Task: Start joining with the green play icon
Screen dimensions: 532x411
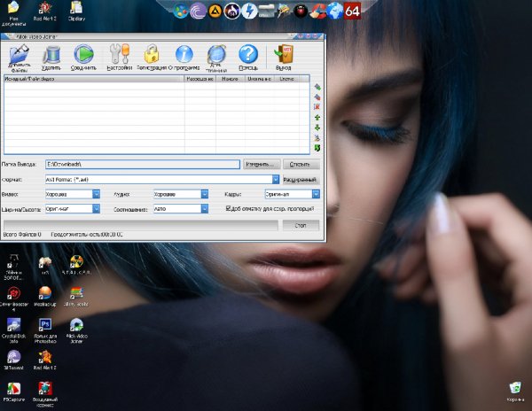Action: (x=83, y=54)
